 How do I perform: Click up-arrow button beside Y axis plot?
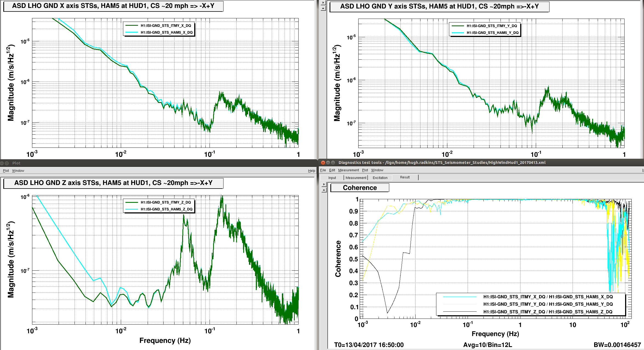[x=323, y=8]
